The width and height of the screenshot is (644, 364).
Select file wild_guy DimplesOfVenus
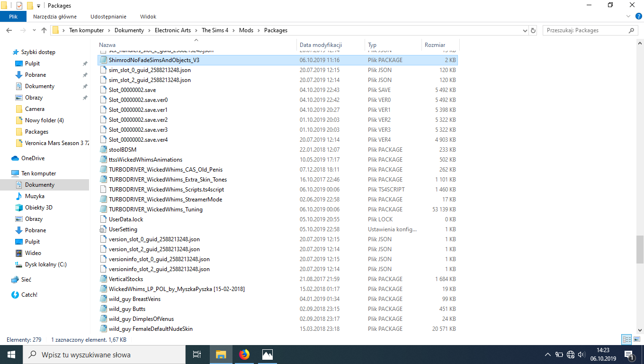click(277, 319)
